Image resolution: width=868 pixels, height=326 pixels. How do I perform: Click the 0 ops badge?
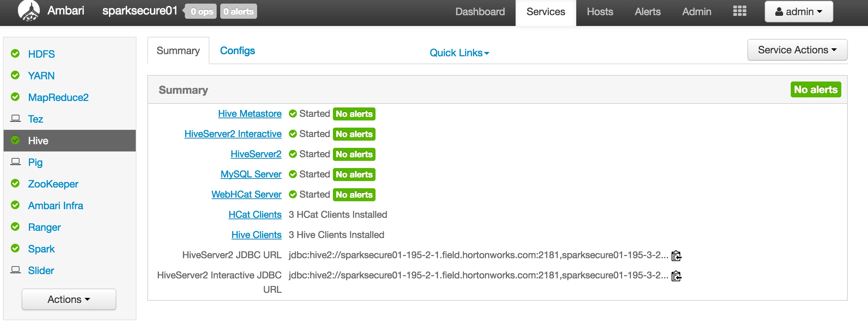(201, 11)
